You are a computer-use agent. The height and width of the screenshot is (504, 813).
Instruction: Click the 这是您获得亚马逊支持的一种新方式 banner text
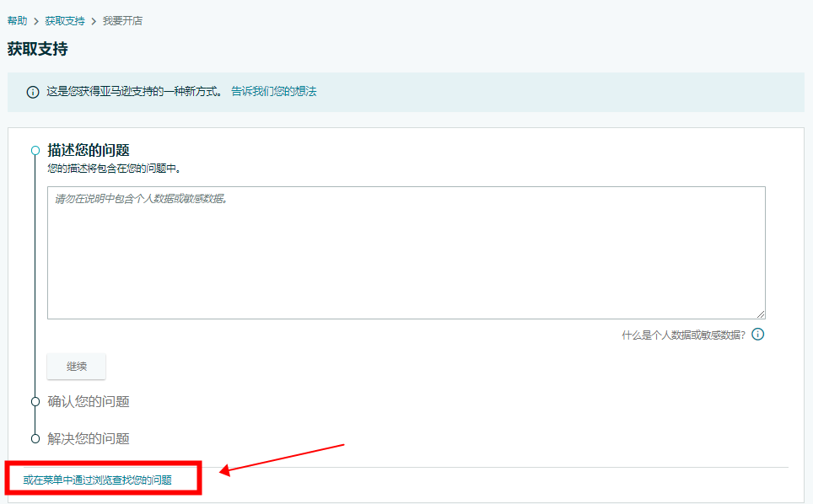point(135,91)
